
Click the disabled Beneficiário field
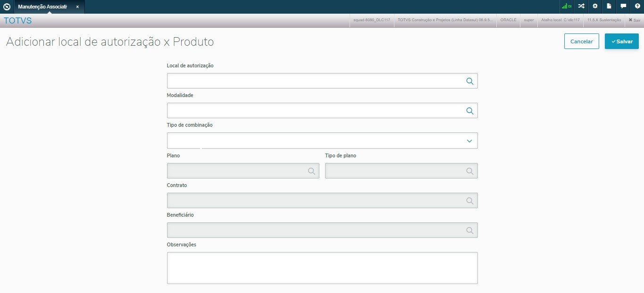coord(322,230)
